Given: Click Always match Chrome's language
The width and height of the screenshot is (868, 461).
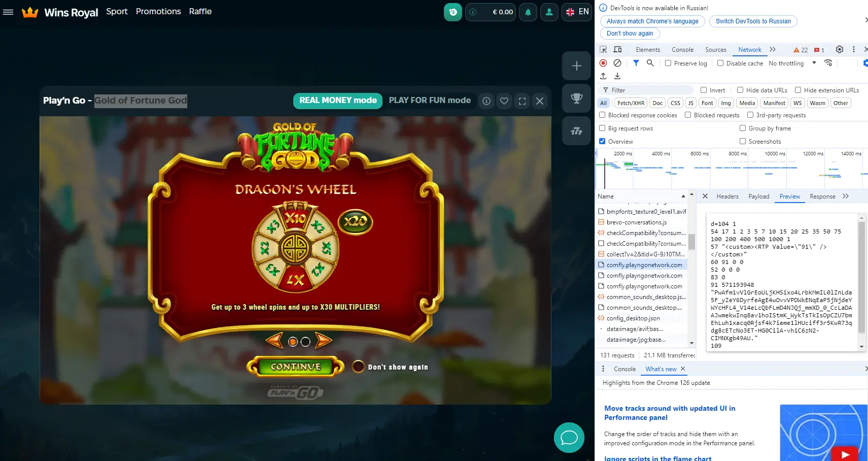Looking at the screenshot, I should coord(652,21).
